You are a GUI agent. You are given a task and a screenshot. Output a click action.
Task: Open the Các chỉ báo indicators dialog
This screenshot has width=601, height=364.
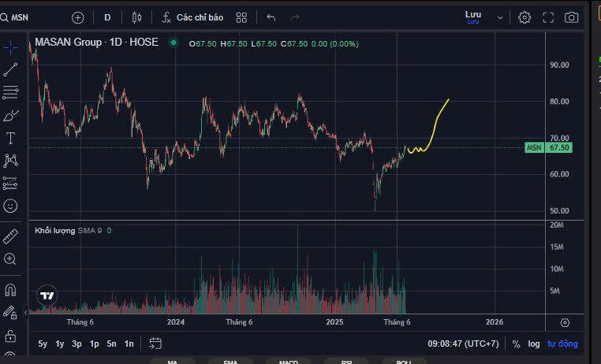(x=192, y=17)
